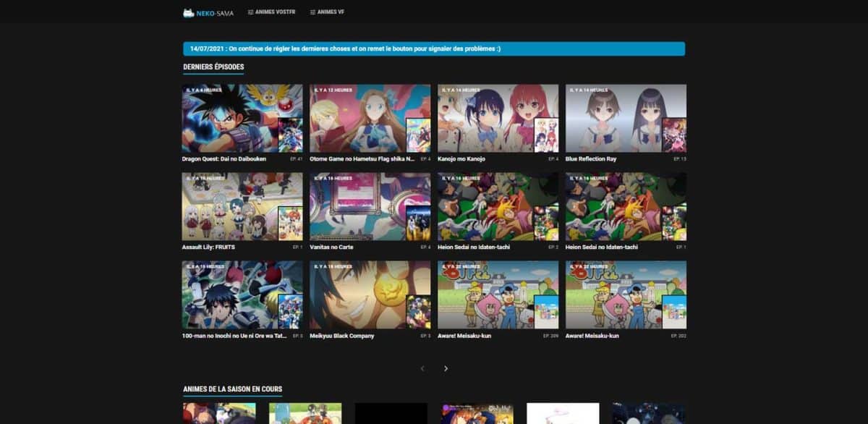The height and width of the screenshot is (424, 868).
Task: Click the 14/07/2021 announcement banner
Action: 434,48
